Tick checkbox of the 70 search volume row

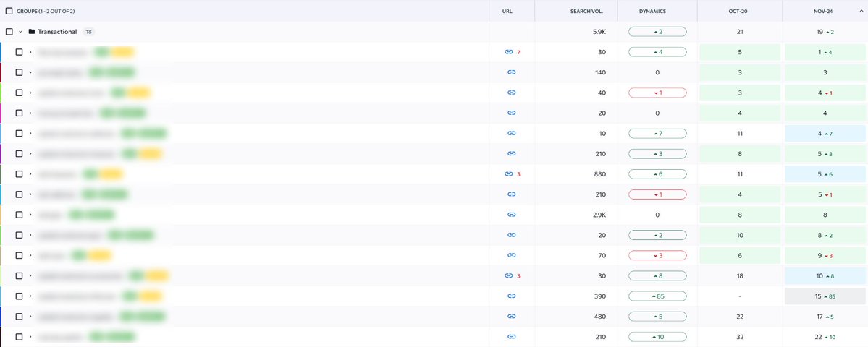coord(19,255)
